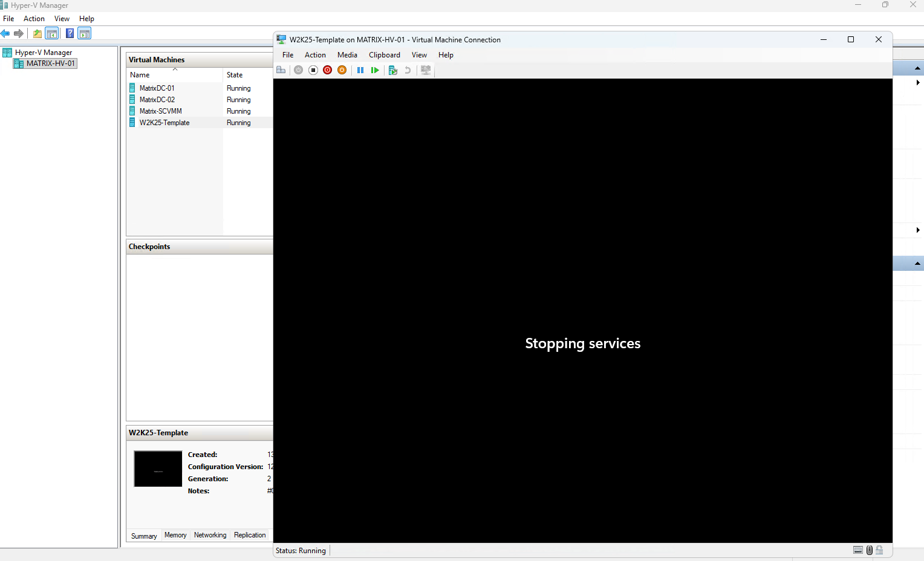Click Status: Running in VM status bar
The width and height of the screenshot is (924, 561).
tap(301, 551)
